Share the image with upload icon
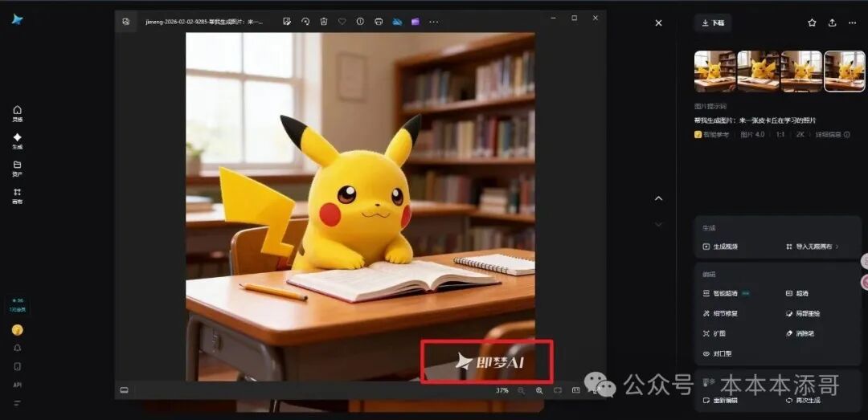The image size is (868, 420). tap(832, 23)
